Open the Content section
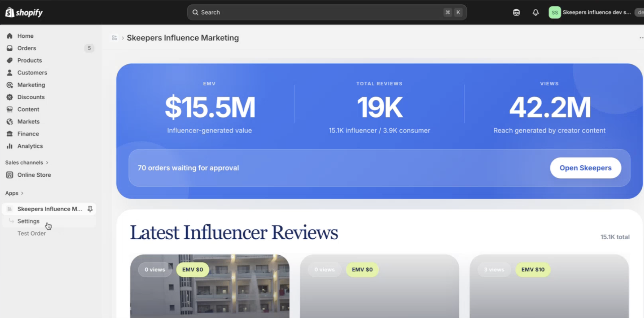 [x=28, y=109]
